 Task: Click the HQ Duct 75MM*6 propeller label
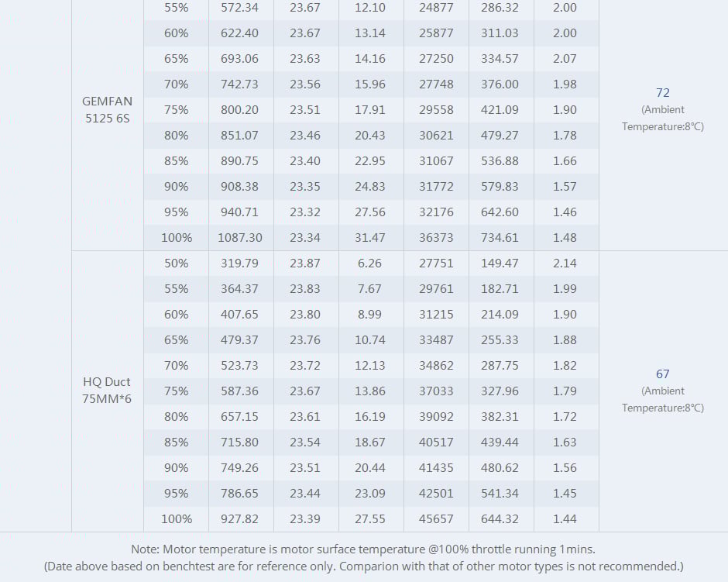tap(107, 391)
